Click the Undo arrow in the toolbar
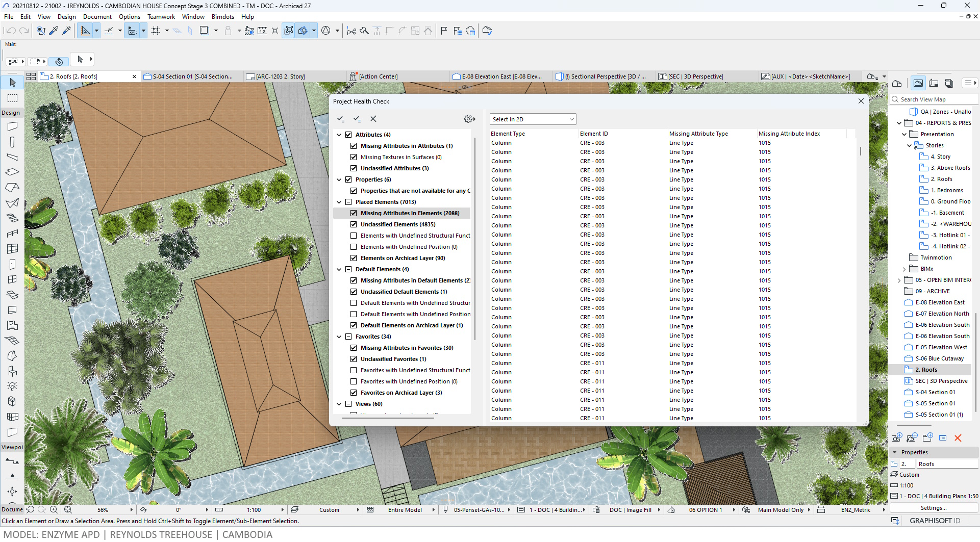Screen dimensions: 980x542 click(x=10, y=31)
